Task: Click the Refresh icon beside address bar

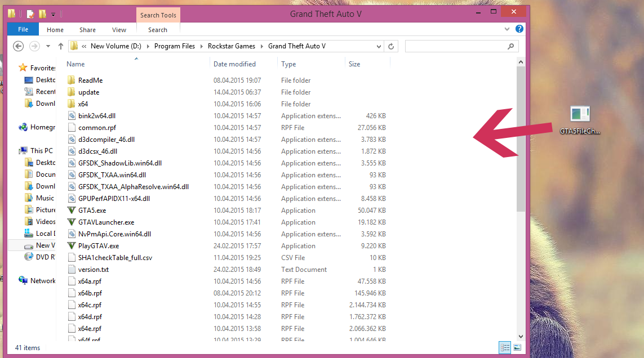Action: click(x=391, y=46)
